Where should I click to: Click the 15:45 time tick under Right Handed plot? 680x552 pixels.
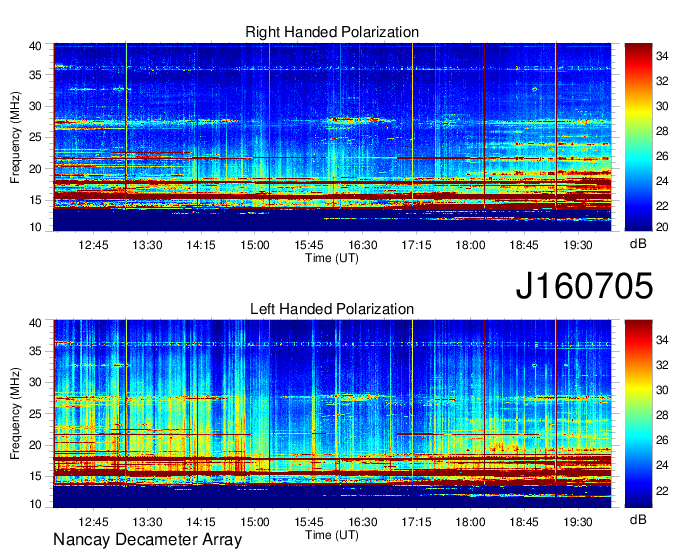(x=309, y=245)
